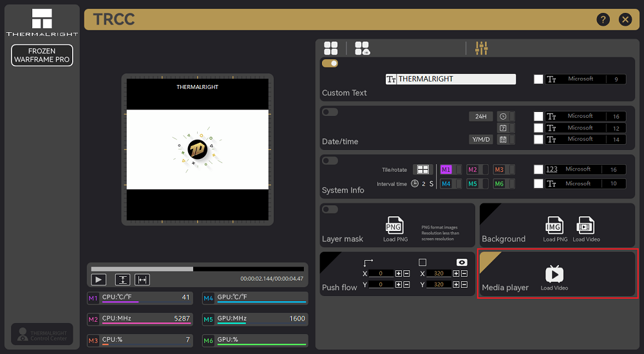Enable the System Info toggle
Image resolution: width=644 pixels, height=354 pixels.
click(330, 160)
